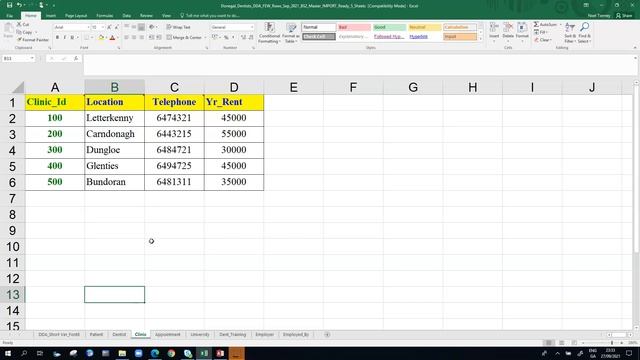Screen dimensions: 640x360
Task: Click the Tell me what you want search box
Action: pyautogui.click(x=210, y=16)
